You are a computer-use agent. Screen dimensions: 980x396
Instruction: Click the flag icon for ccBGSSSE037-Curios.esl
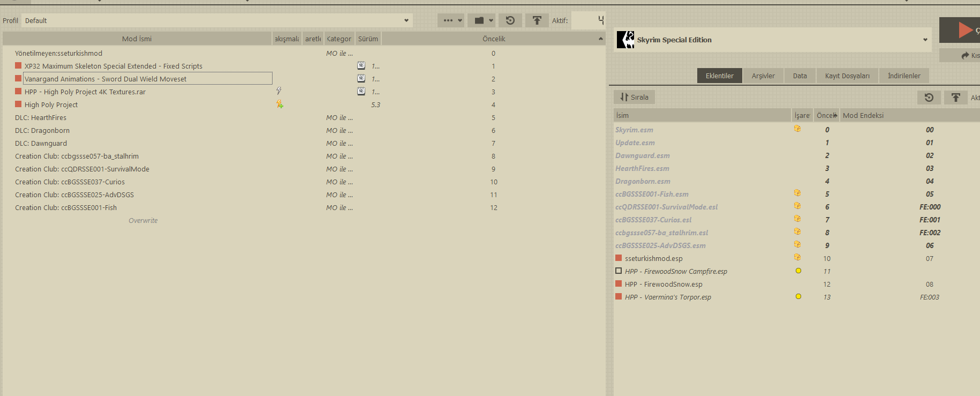(x=797, y=219)
